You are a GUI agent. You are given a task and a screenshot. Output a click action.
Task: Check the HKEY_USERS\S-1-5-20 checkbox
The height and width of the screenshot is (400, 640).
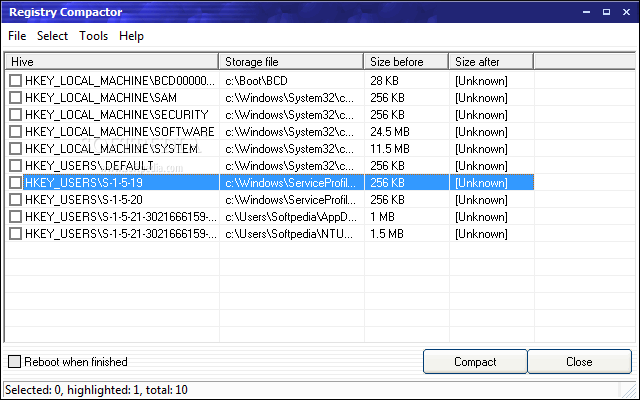16,200
